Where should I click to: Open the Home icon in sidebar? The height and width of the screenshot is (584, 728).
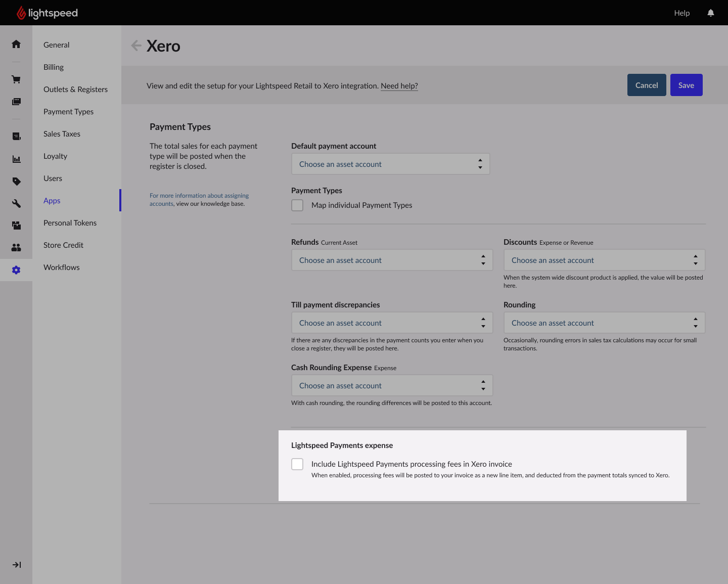pyautogui.click(x=16, y=44)
